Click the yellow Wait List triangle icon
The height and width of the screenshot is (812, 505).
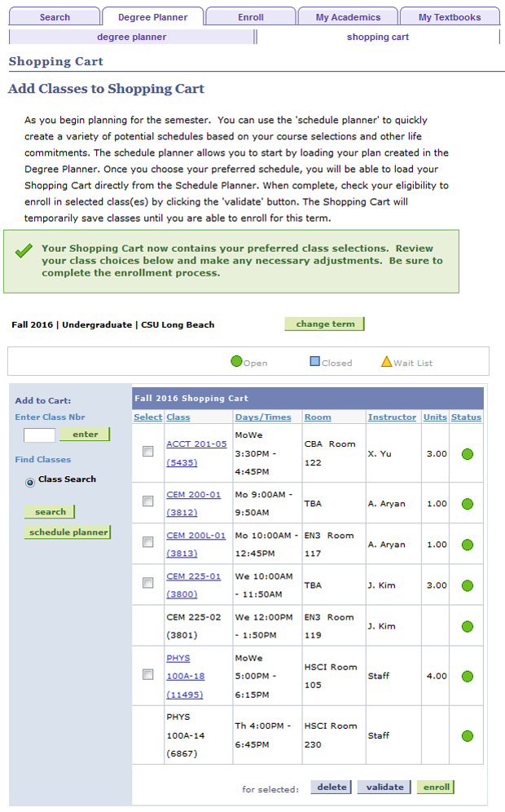click(387, 361)
